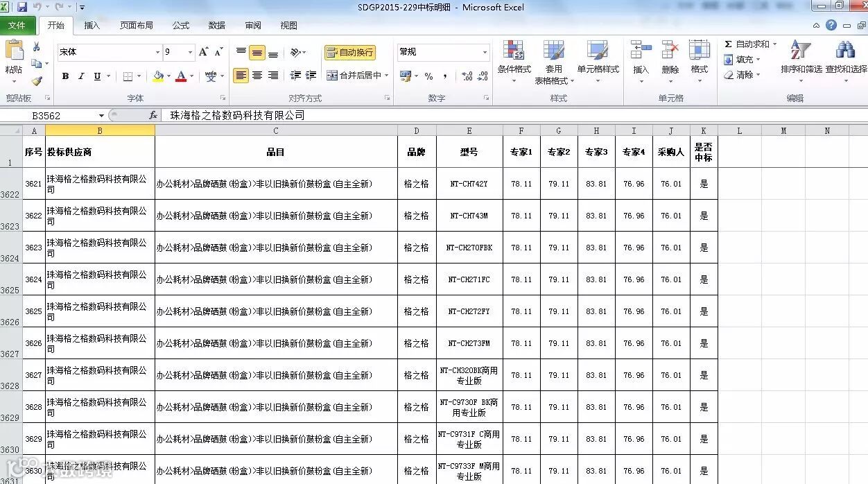Click the phonetic guide 文 icon
868x484 pixels.
[x=211, y=76]
